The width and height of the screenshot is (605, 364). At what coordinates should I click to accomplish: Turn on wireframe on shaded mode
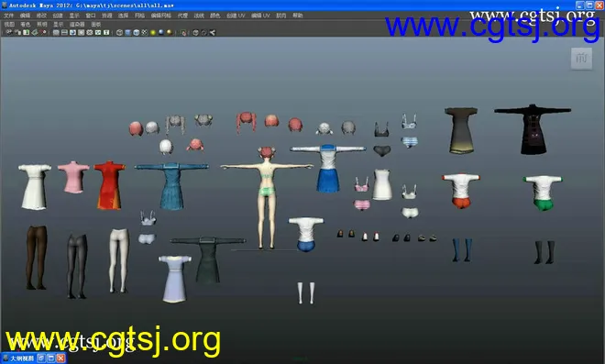click(x=136, y=32)
